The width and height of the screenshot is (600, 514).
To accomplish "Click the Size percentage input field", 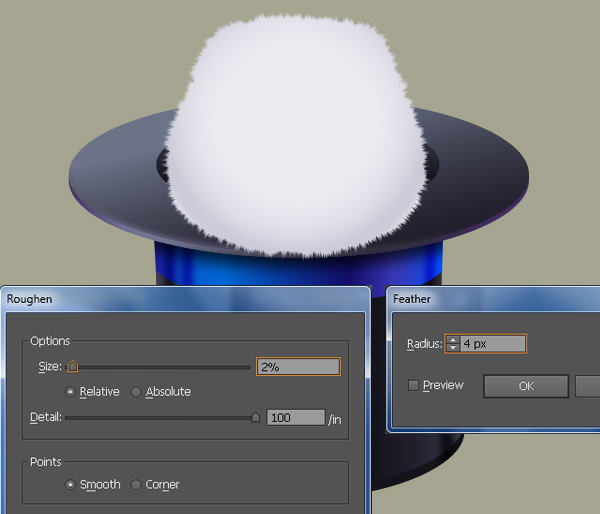I will 298,367.
